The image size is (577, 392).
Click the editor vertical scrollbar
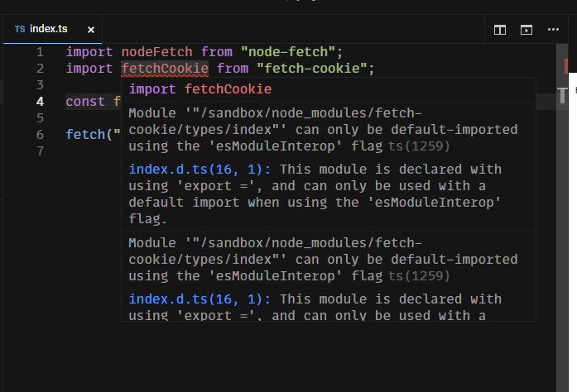click(562, 218)
